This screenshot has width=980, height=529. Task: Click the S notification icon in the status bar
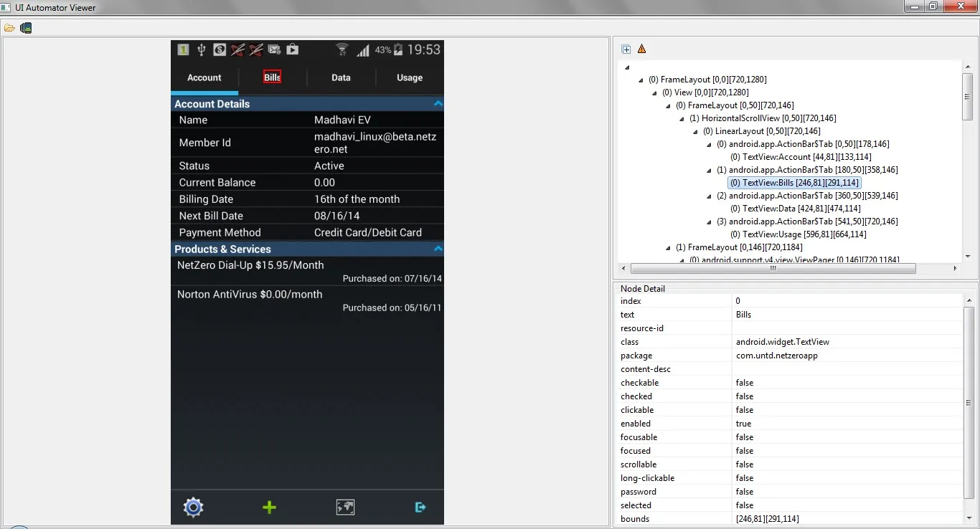(x=220, y=49)
